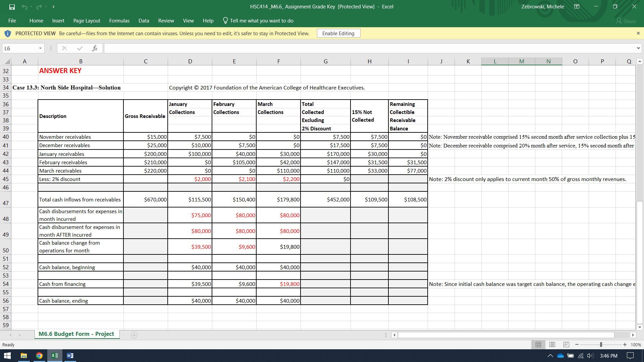
Task: Open the Page Layout tab
Action: [87, 21]
